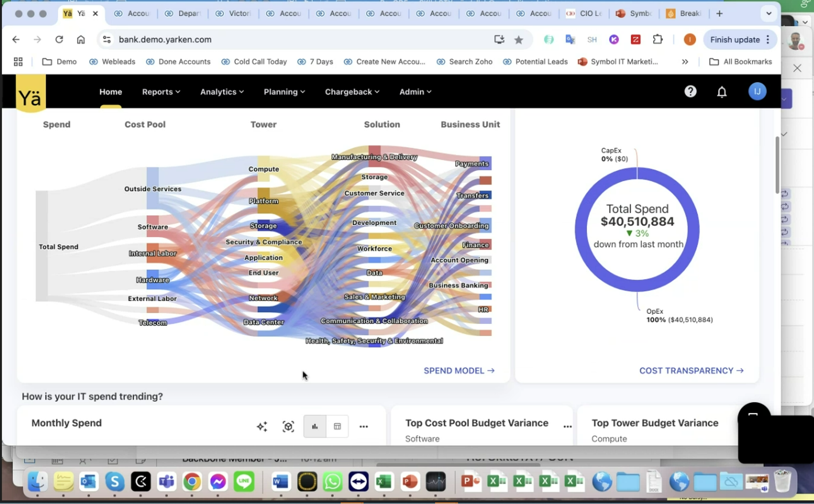The height and width of the screenshot is (504, 814).
Task: Open the purple K extension icon
Action: tap(614, 40)
